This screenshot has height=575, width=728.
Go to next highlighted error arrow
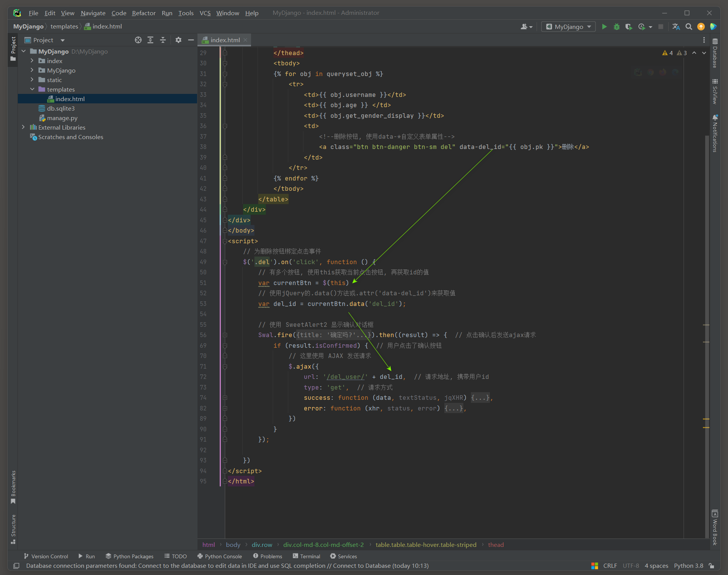click(704, 53)
